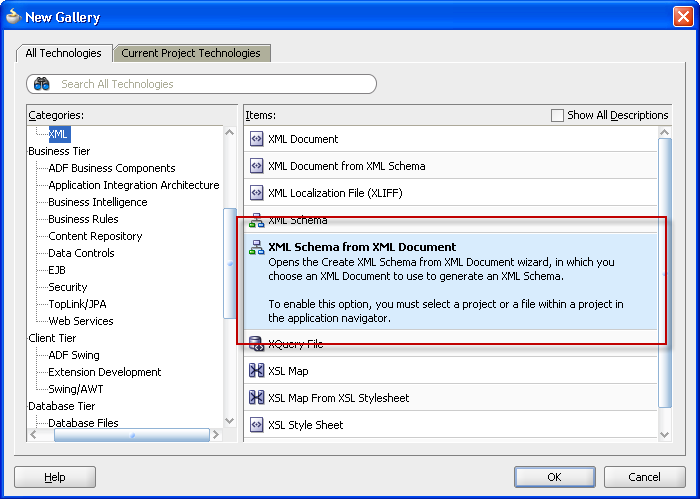Click the binoculars search icon
The width and height of the screenshot is (700, 499).
coord(42,84)
